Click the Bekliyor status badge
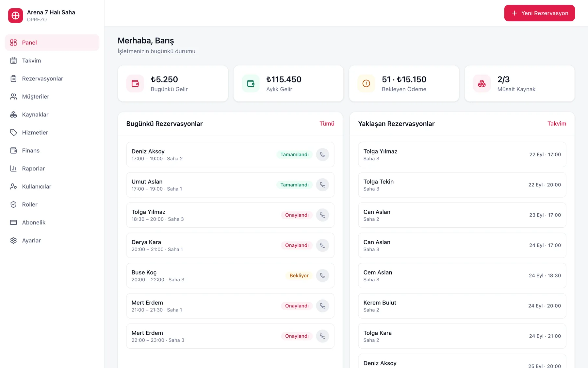 click(x=299, y=275)
